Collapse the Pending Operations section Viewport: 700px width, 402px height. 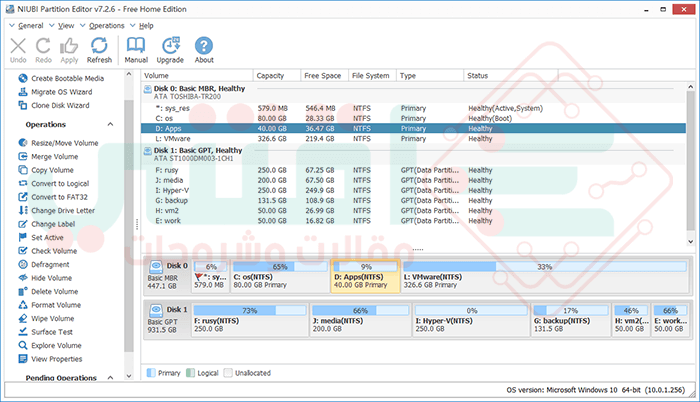(x=110, y=377)
